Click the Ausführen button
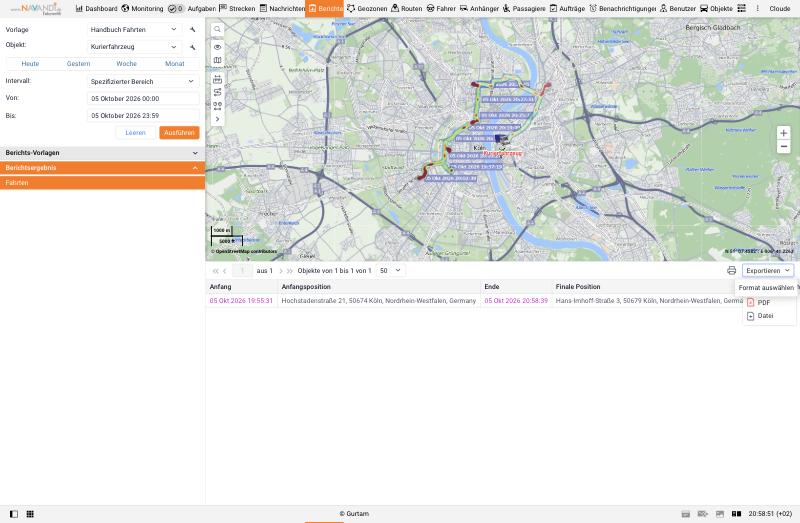The width and height of the screenshot is (800, 523). pyautogui.click(x=179, y=133)
